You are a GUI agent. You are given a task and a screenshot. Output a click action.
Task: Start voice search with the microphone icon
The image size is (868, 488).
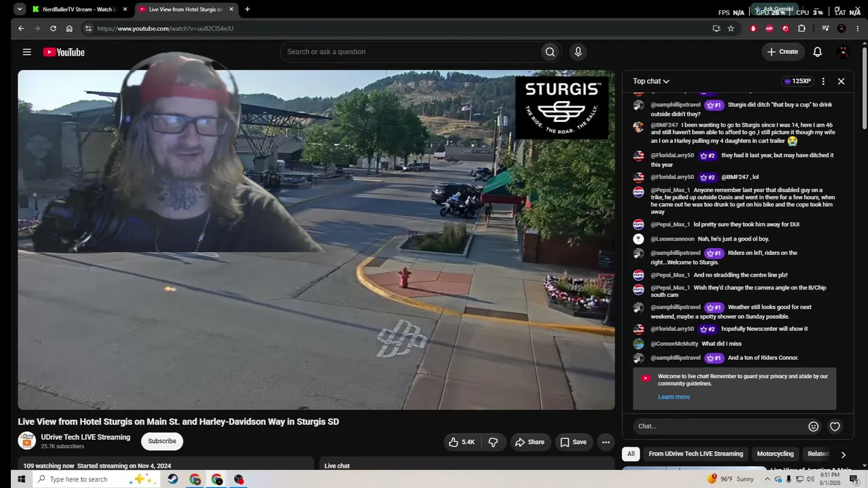point(578,52)
